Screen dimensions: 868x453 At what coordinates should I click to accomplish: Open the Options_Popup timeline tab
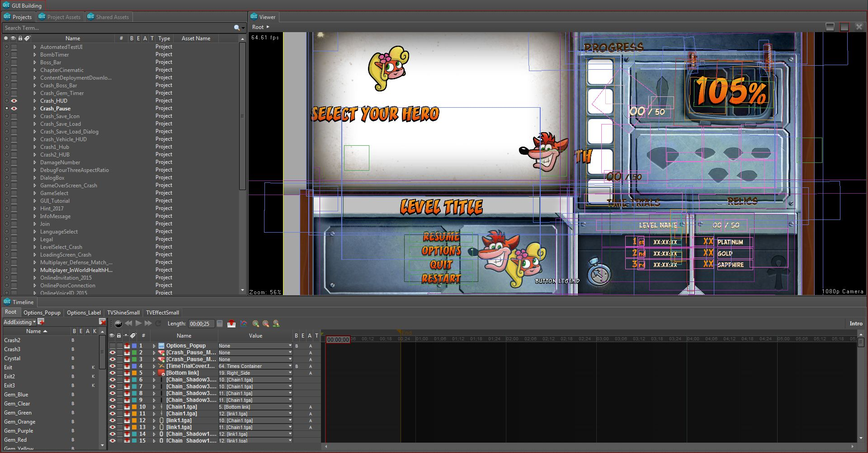(x=42, y=313)
